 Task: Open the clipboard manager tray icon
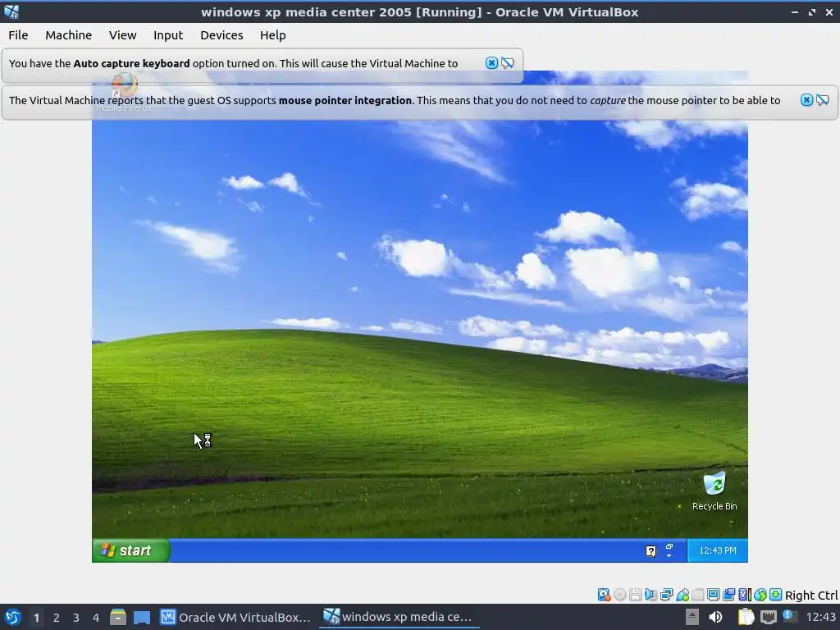click(x=746, y=617)
